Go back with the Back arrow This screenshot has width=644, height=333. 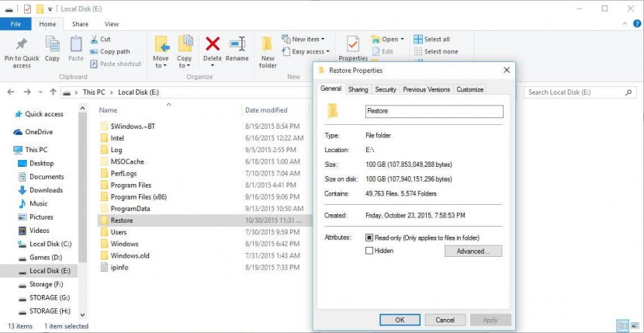[11, 92]
